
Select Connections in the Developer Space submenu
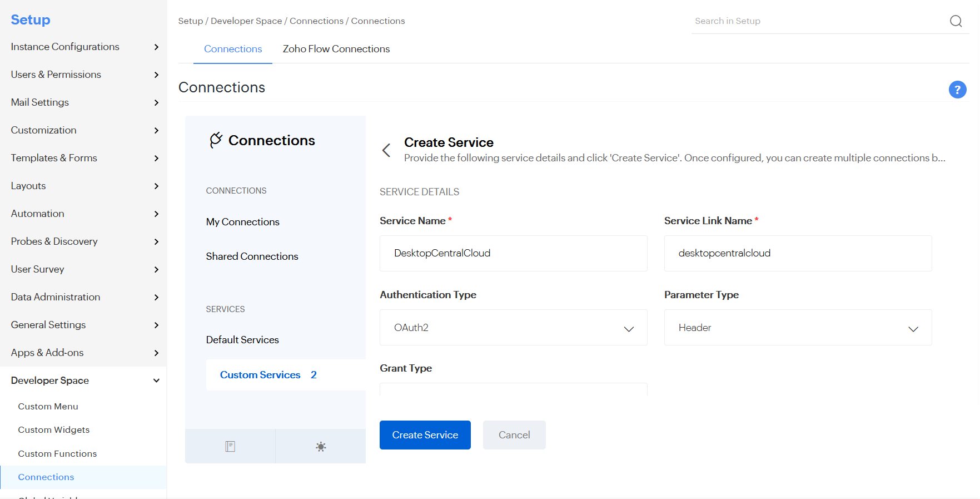coord(83,477)
